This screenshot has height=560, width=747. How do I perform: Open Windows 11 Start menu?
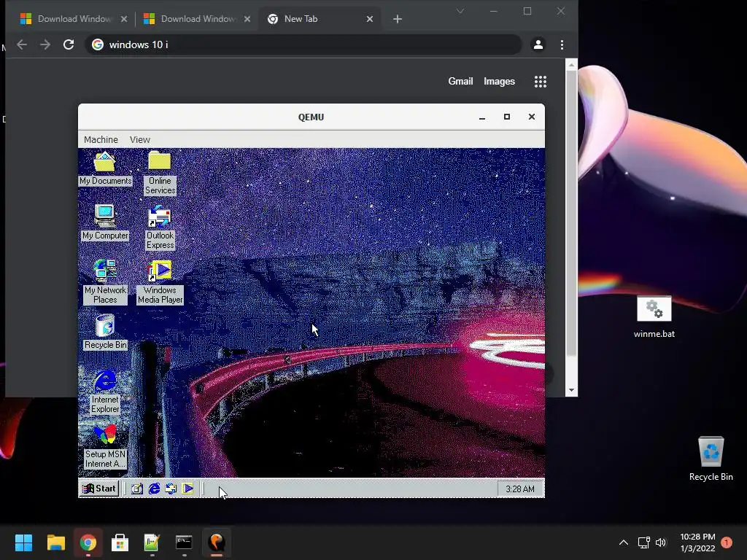point(23,542)
